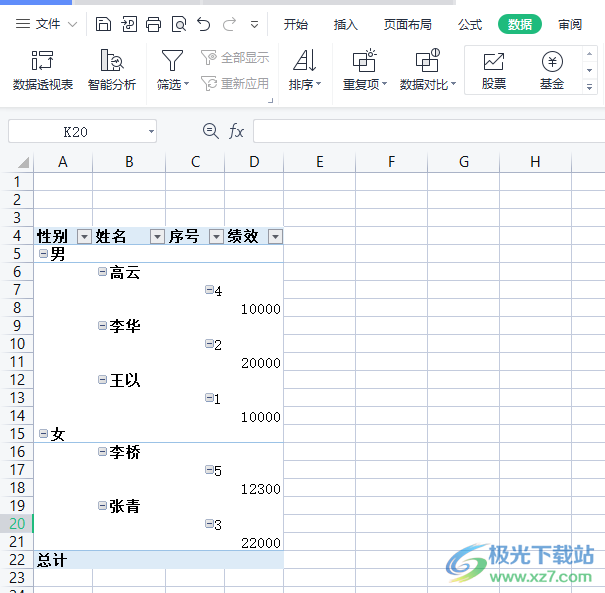The height and width of the screenshot is (593, 605).
Task: Select the cell with value 12300
Action: (254, 489)
